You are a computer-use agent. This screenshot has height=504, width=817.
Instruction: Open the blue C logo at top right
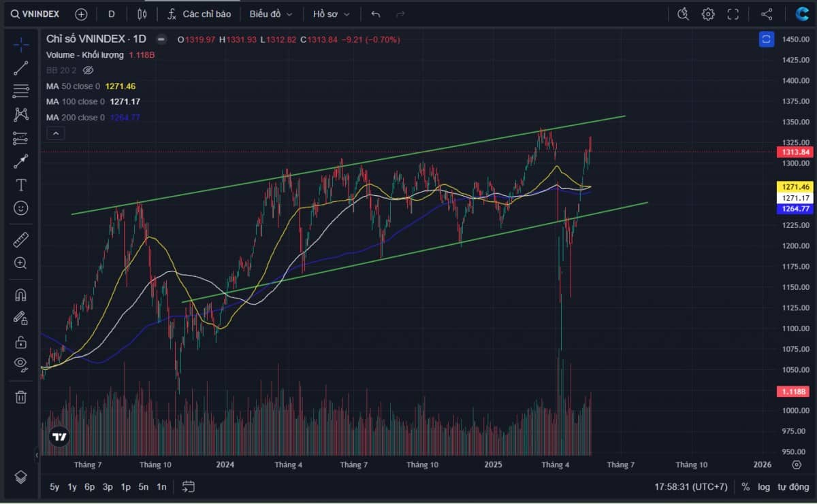[x=802, y=14]
